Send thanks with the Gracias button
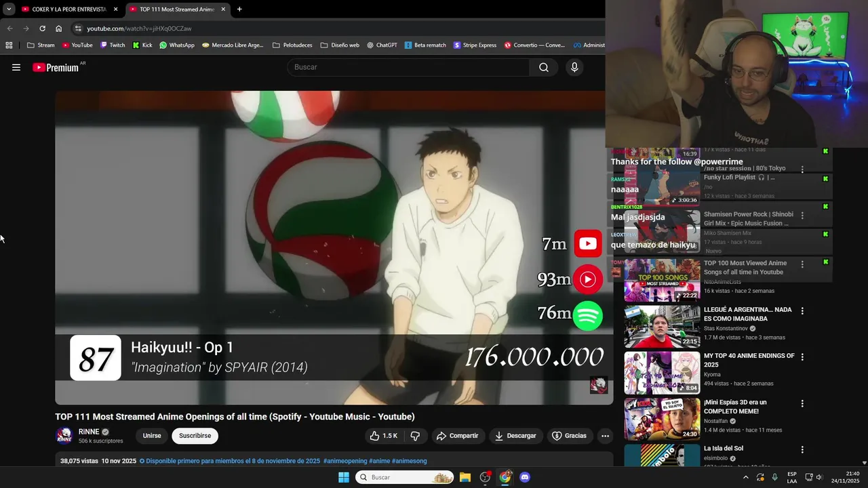 tap(570, 436)
